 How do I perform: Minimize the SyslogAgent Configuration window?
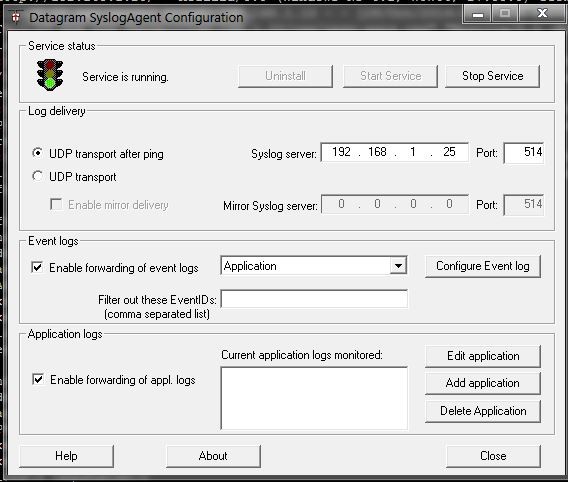point(478,14)
